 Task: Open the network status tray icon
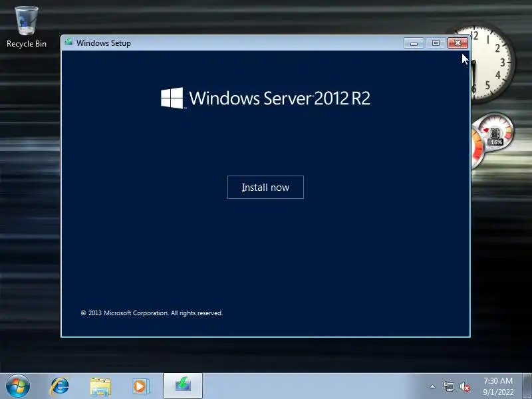448,386
